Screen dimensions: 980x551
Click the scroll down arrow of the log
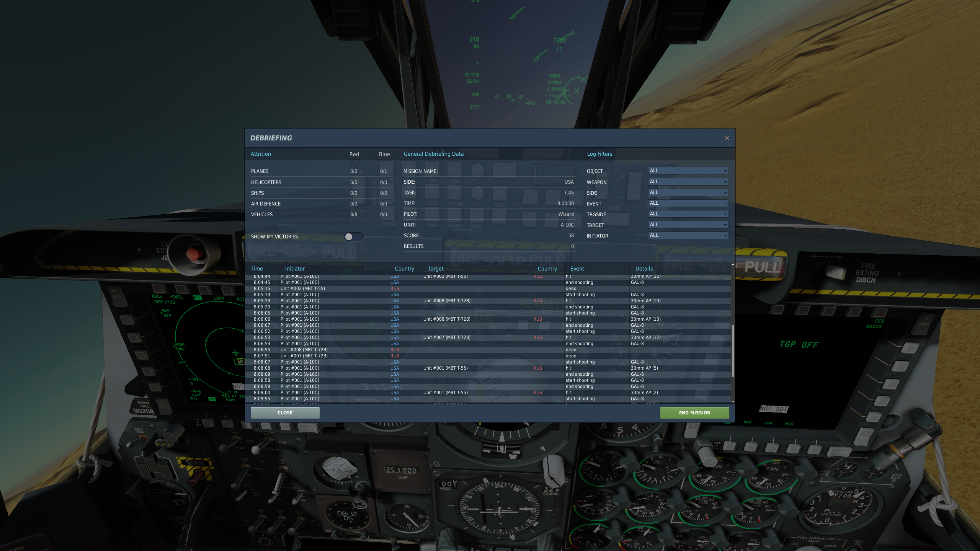point(733,401)
